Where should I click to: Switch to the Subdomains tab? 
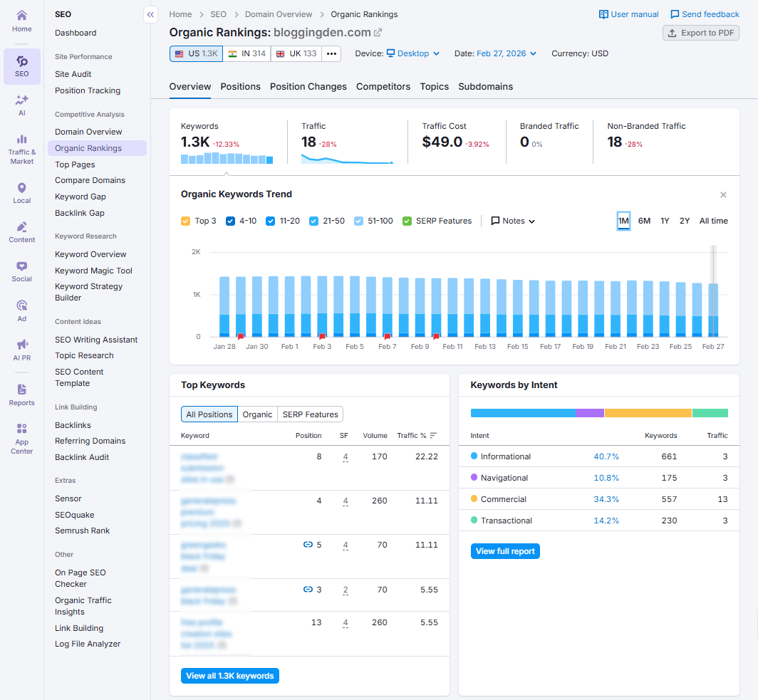click(485, 86)
